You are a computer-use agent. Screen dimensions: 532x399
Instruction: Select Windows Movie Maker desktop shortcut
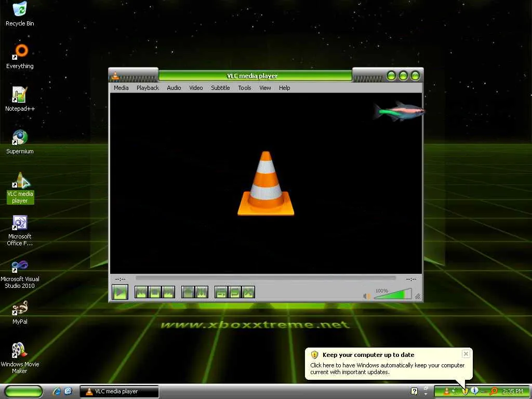tap(20, 358)
